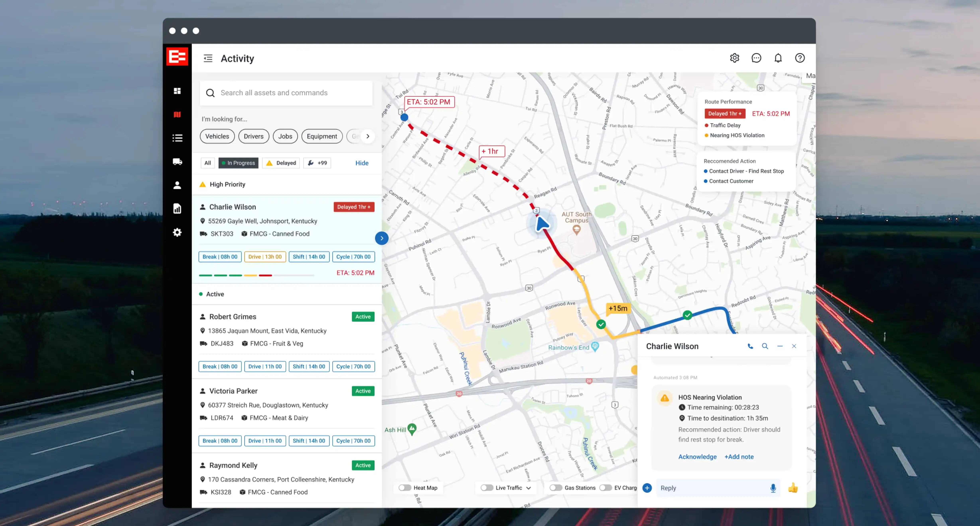
Task: Select the Vehicles filter chip
Action: (217, 136)
